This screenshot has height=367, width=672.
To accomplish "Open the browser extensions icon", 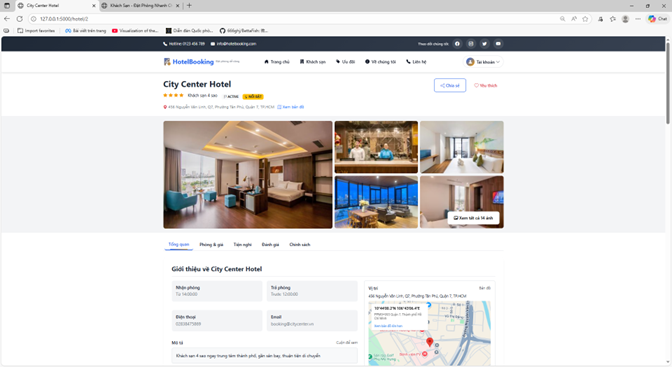I will (x=600, y=19).
